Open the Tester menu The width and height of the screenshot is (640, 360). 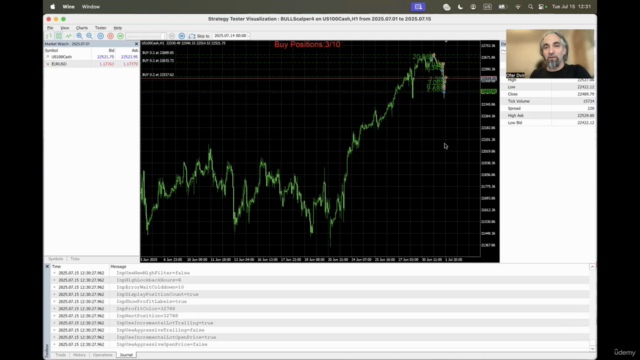click(x=100, y=28)
